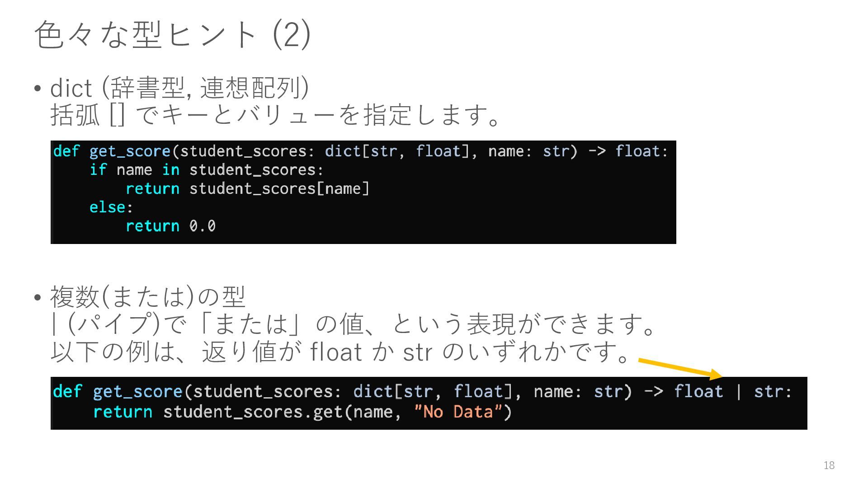Click the "No Data" string literal

(458, 412)
